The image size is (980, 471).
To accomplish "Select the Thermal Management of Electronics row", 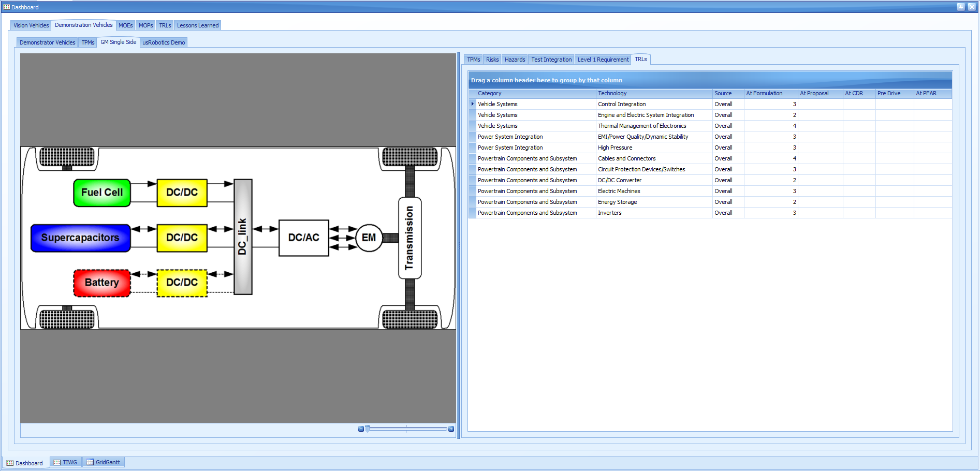I will coord(710,126).
